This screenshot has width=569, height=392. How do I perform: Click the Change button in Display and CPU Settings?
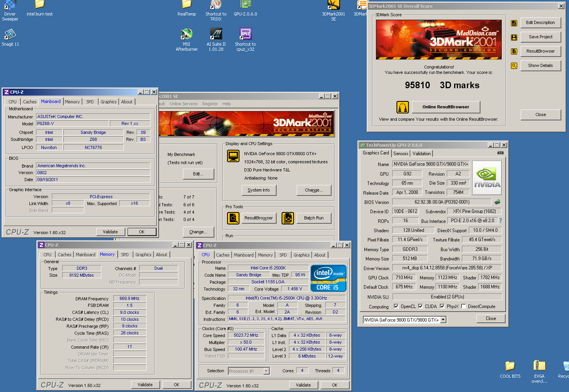tap(314, 190)
